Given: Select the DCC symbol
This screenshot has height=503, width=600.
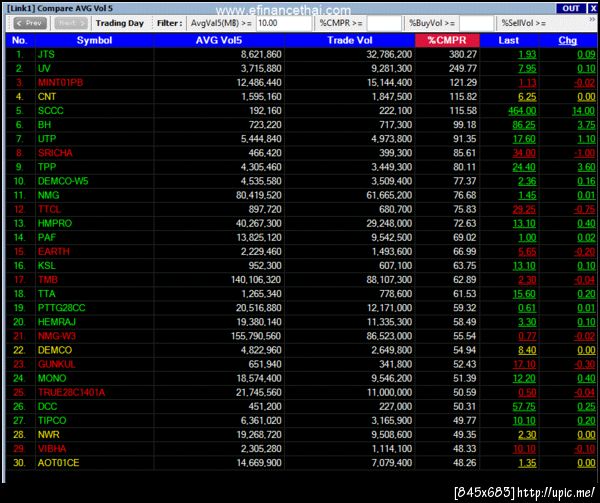Looking at the screenshot, I should coord(47,407).
